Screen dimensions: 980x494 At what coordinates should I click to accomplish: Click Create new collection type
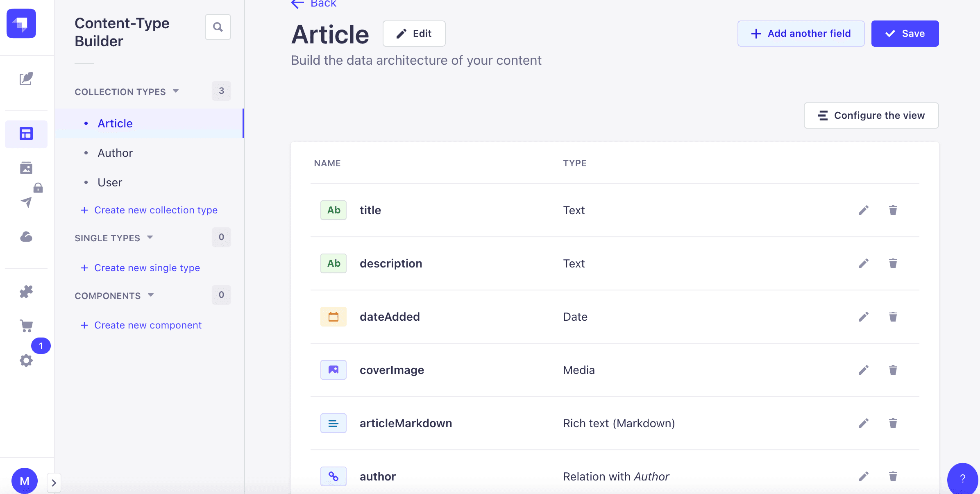149,210
